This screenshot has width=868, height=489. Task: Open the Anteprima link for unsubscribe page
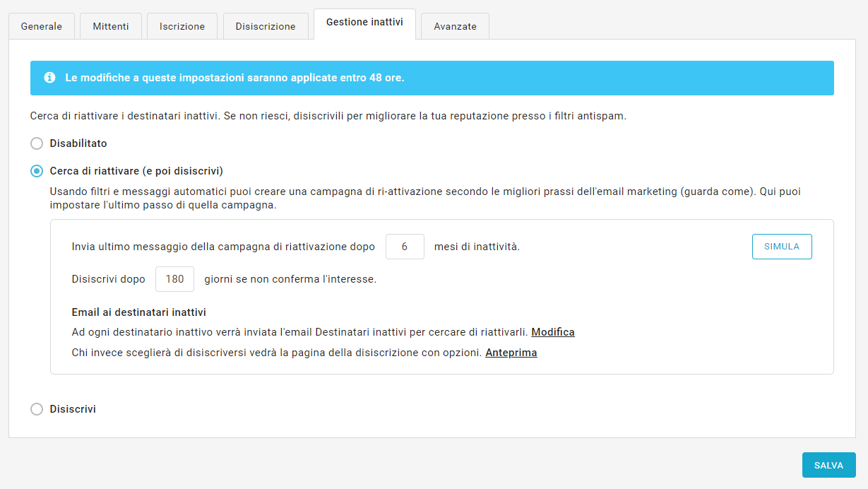[511, 353]
